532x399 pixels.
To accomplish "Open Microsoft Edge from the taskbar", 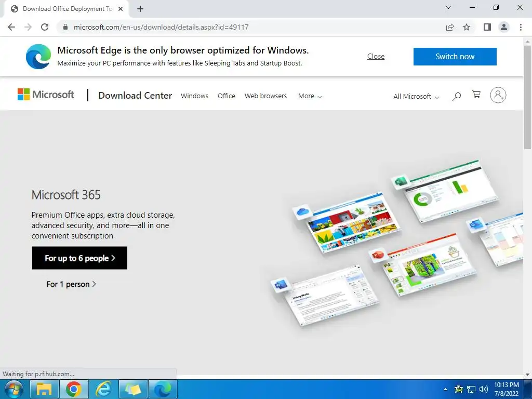I will pos(163,389).
